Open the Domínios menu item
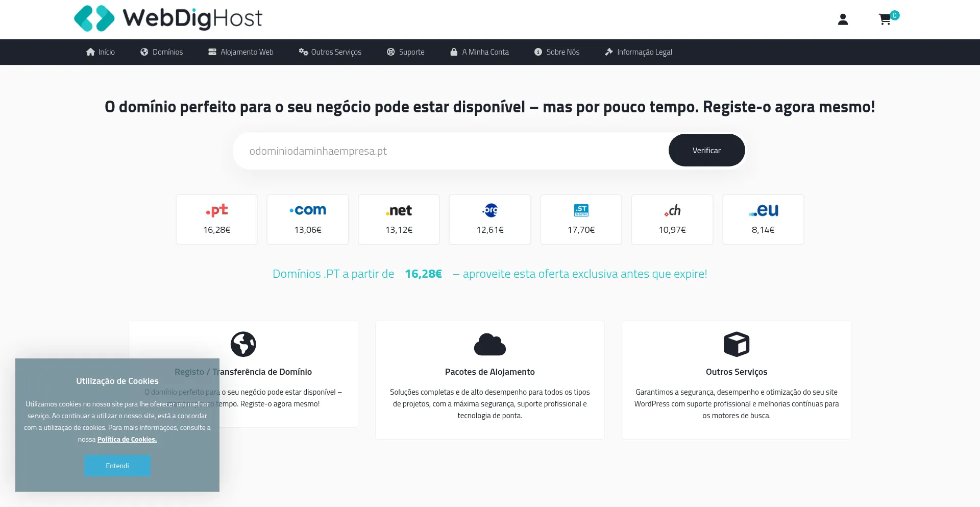Viewport: 980px width, 507px height. click(x=162, y=52)
